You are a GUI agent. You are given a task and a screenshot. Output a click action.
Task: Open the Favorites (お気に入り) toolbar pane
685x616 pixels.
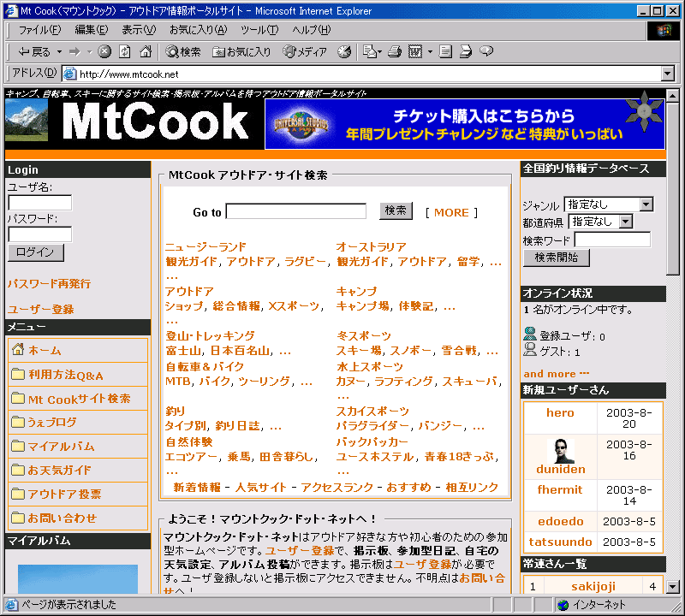(241, 52)
